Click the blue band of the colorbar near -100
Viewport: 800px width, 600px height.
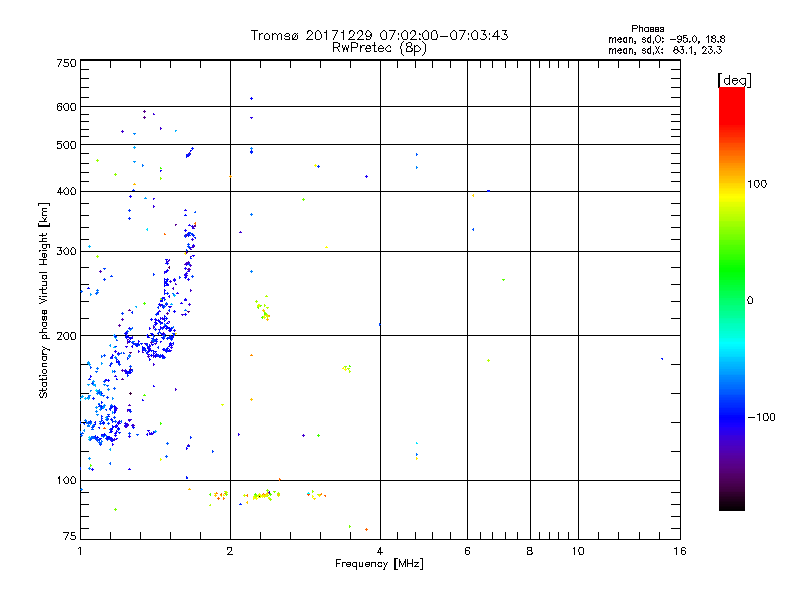732,416
